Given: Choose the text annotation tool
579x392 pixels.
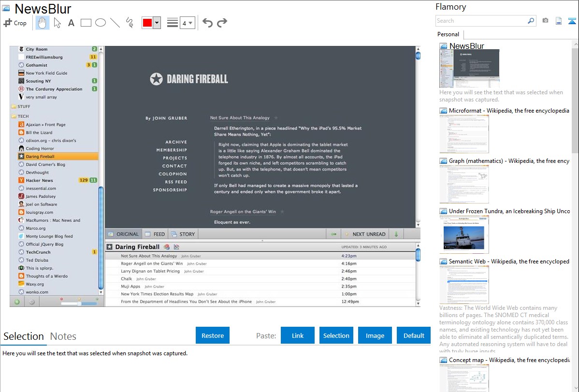Looking at the screenshot, I should coord(71,23).
